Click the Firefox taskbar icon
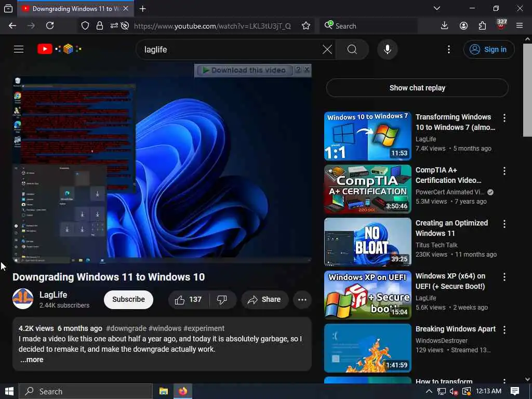Image resolution: width=532 pixels, height=399 pixels. point(183,392)
